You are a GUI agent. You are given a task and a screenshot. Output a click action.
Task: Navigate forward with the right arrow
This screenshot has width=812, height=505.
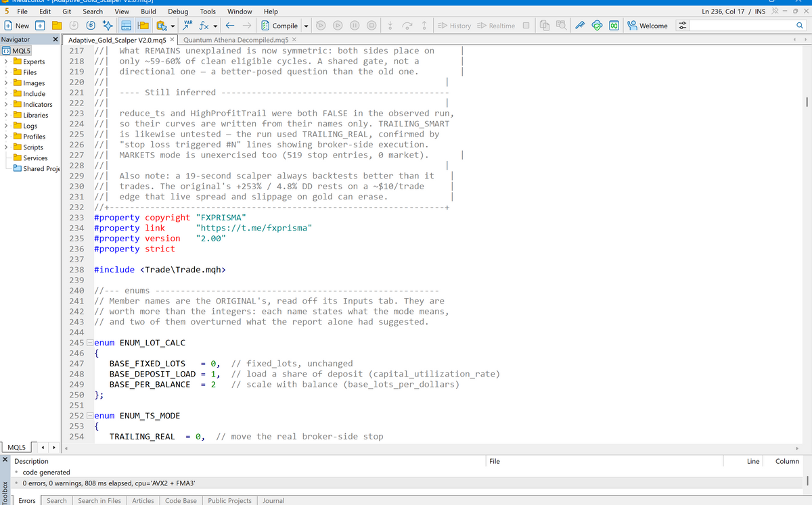point(247,26)
